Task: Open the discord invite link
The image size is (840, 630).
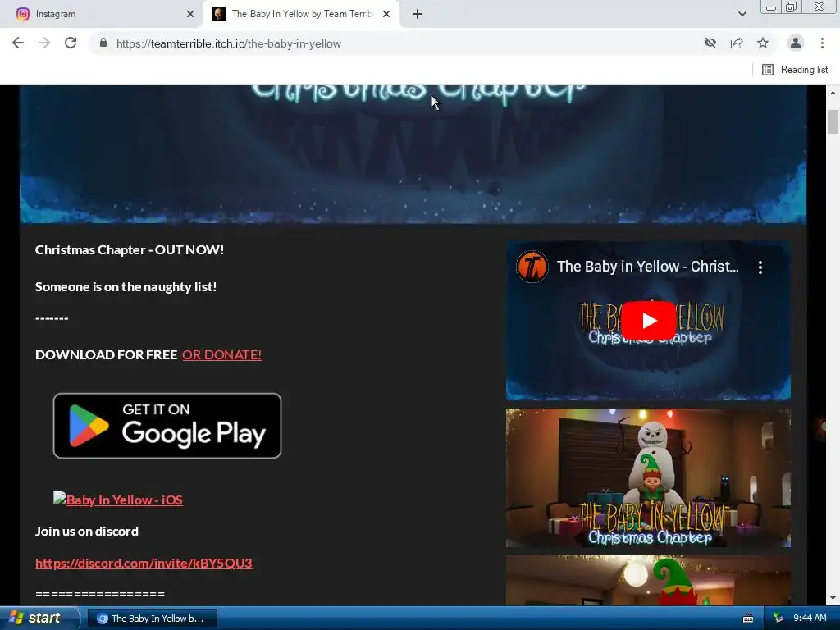Action: (x=144, y=563)
